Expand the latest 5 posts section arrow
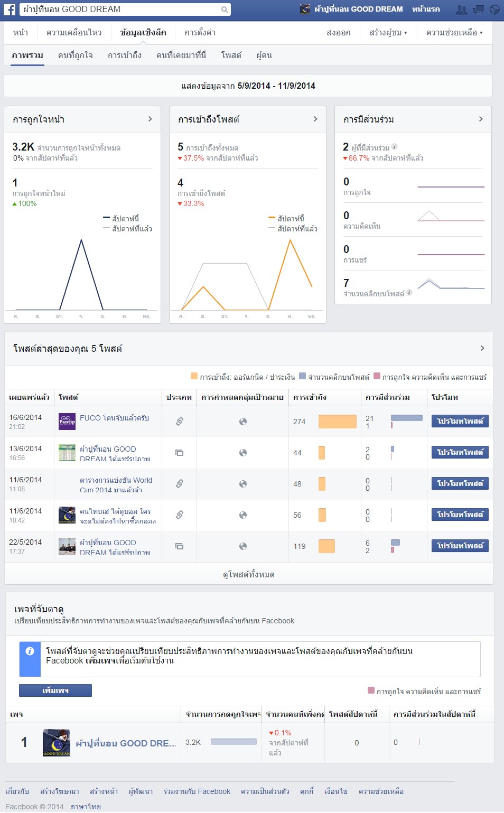 (482, 348)
